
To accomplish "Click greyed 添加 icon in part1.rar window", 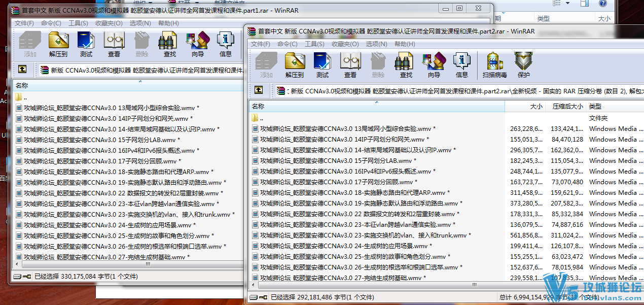I will (30, 44).
